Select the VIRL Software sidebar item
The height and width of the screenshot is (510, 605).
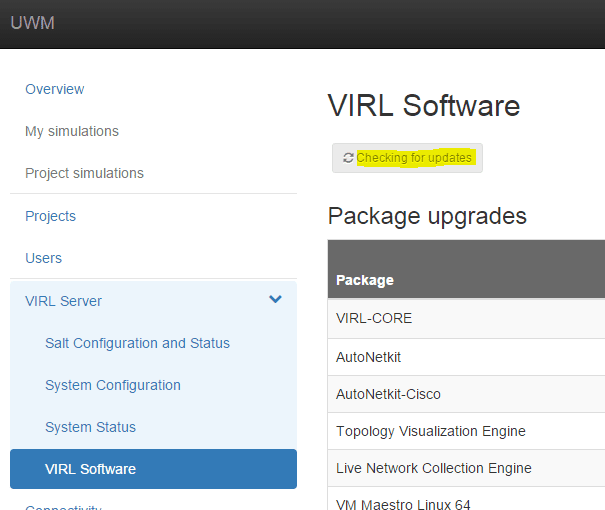pyautogui.click(x=90, y=469)
